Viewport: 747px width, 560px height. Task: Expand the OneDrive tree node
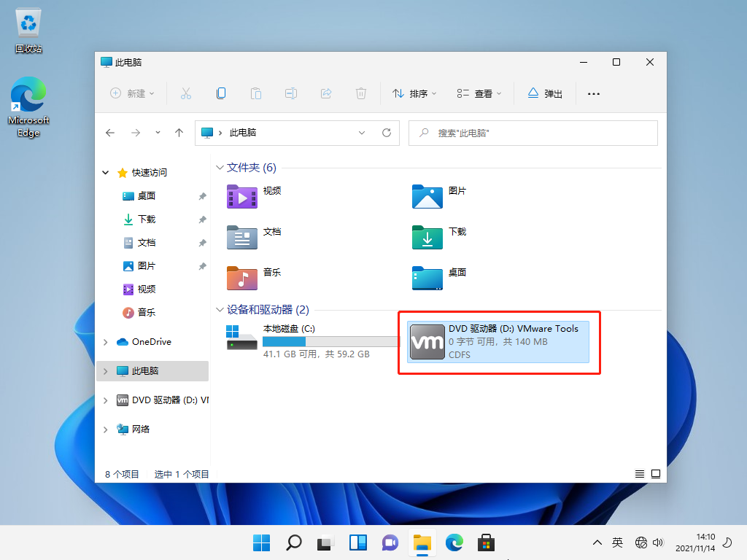pyautogui.click(x=106, y=342)
